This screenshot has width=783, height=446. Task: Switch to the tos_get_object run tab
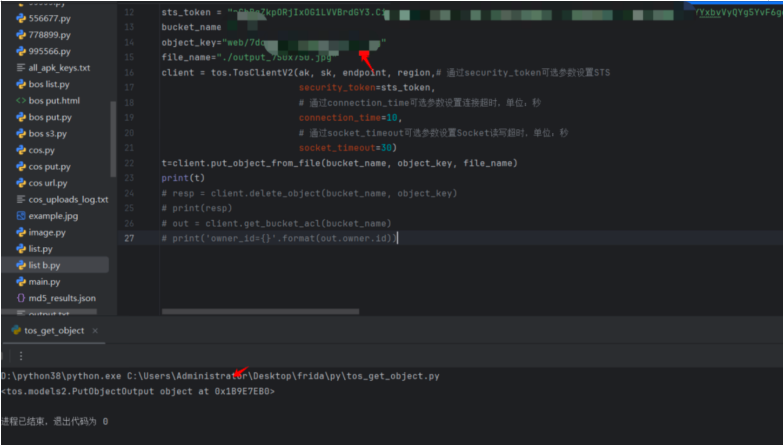pos(54,331)
